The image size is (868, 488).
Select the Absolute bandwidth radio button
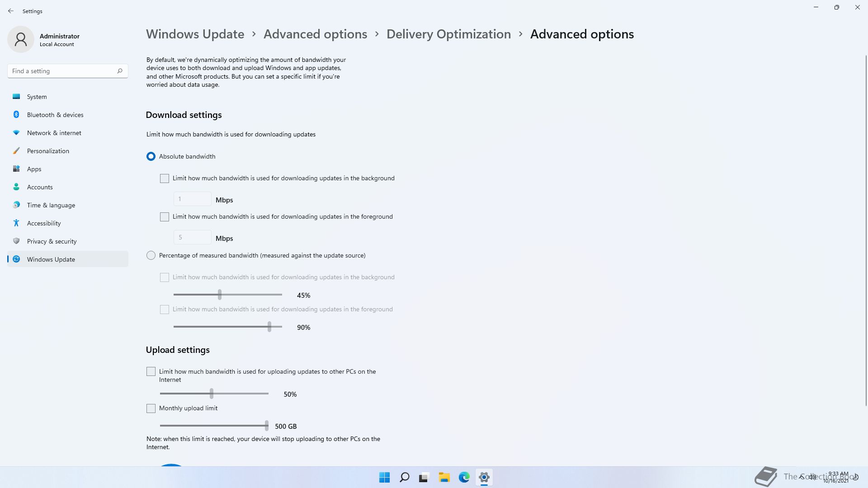click(x=151, y=156)
